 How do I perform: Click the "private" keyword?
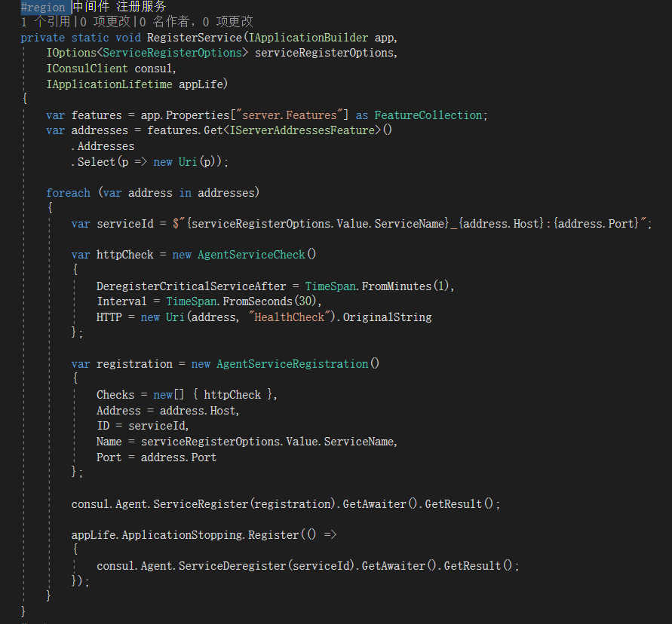(43, 38)
